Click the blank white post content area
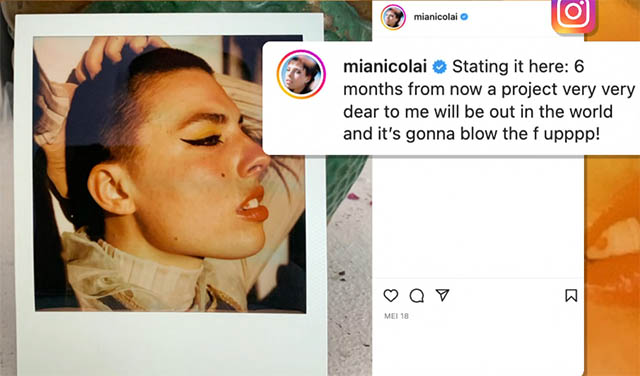Screen dimensions: 640x376 tap(478, 216)
